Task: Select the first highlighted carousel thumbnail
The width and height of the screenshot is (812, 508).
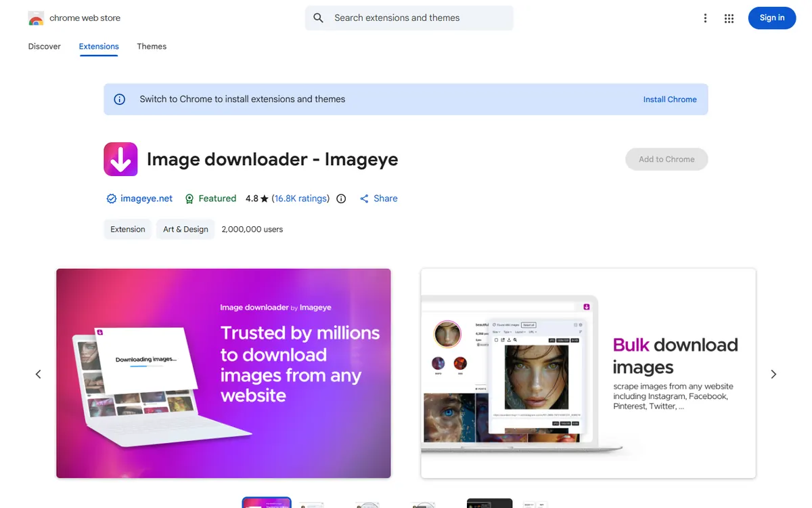Action: 267,503
